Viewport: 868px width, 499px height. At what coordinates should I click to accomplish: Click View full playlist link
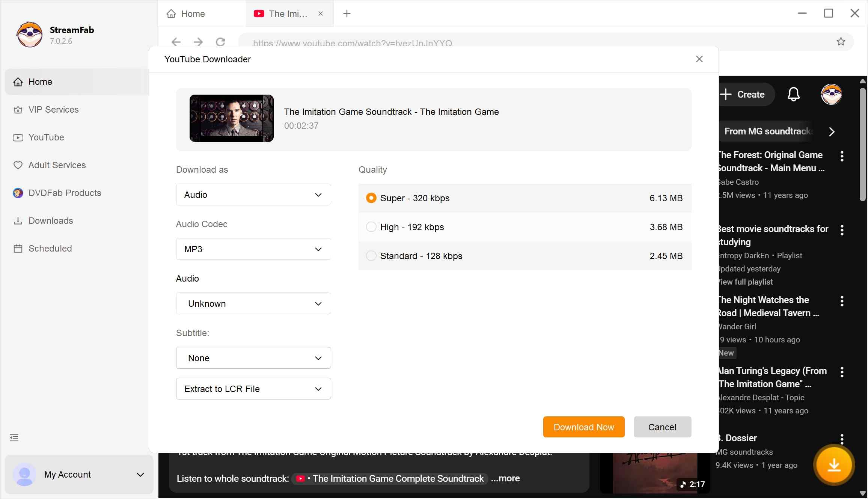pos(746,282)
